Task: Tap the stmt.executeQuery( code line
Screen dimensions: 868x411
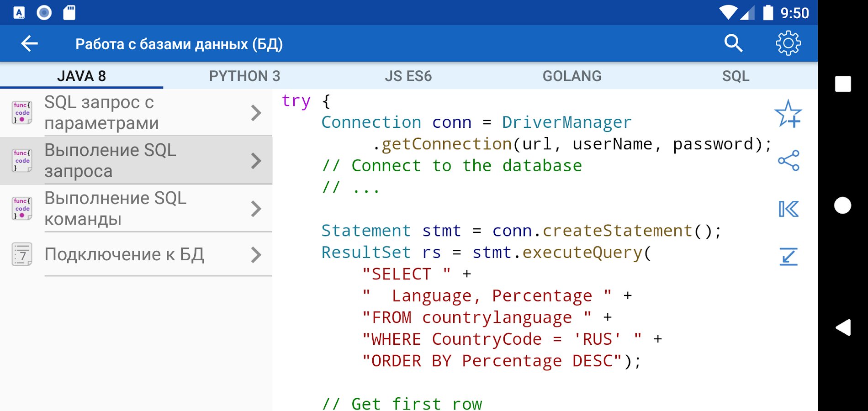Action: (487, 253)
